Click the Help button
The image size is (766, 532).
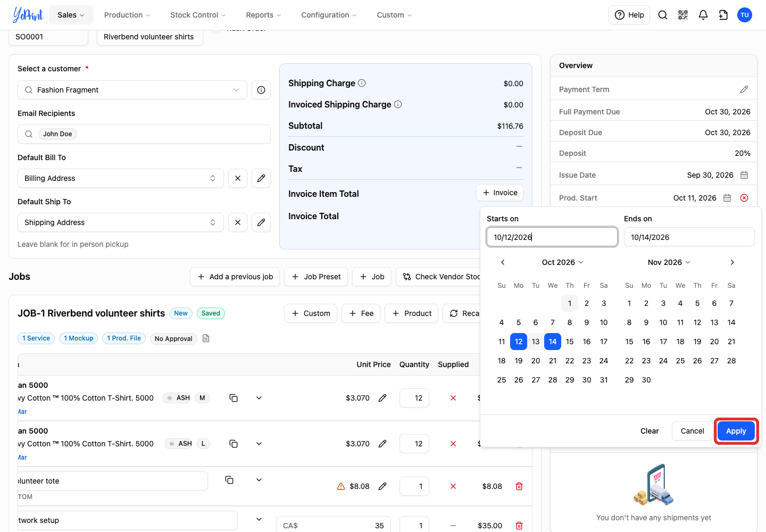click(x=629, y=15)
